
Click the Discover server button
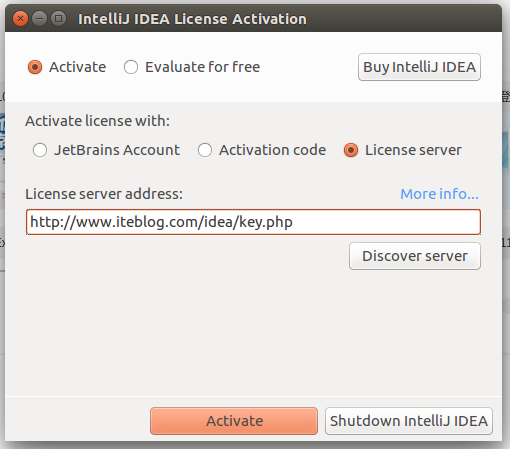point(415,256)
